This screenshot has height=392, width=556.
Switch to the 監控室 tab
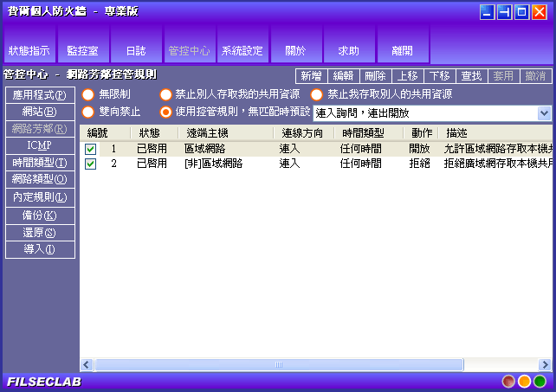(x=82, y=50)
